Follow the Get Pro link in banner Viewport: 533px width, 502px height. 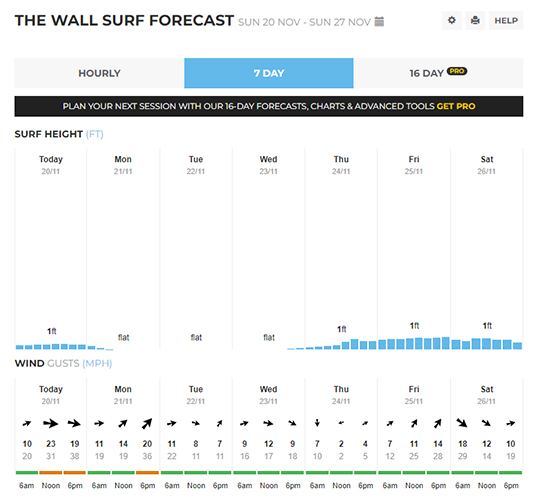tap(456, 106)
